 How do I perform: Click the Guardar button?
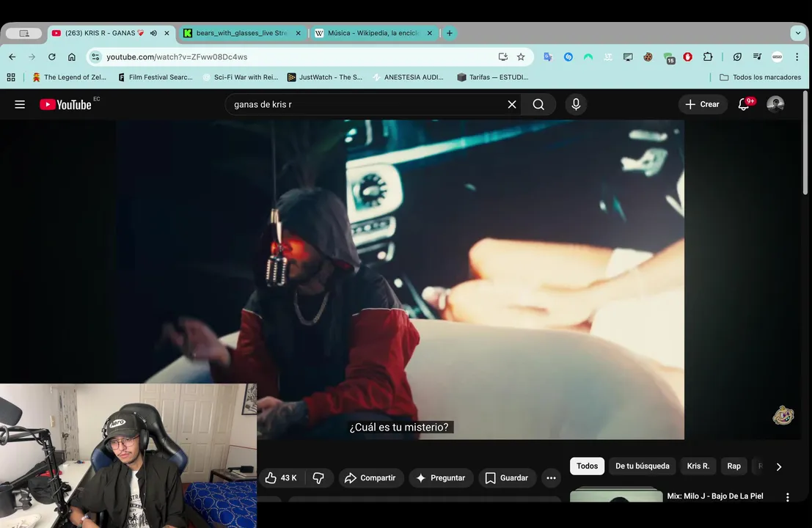[507, 478]
